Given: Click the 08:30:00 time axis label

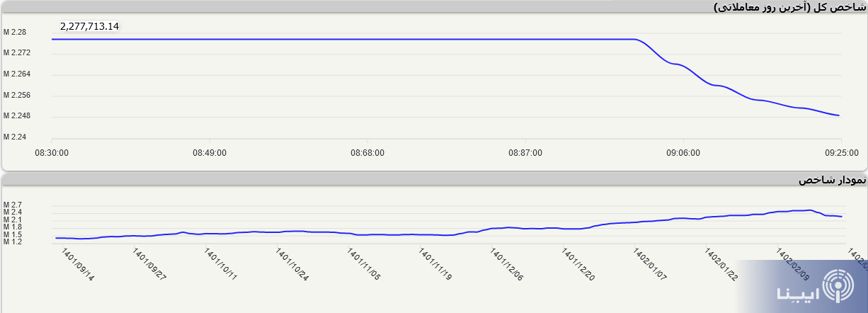Looking at the screenshot, I should click(52, 152).
